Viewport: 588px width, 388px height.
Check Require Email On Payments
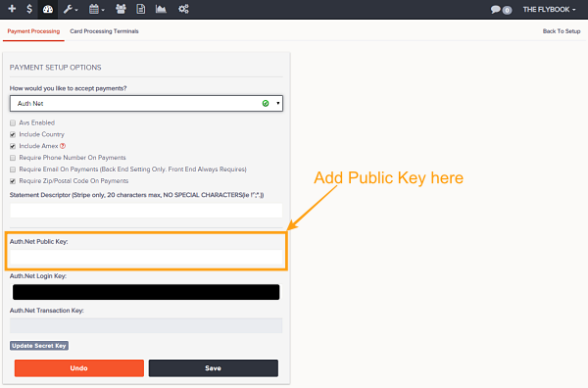[x=13, y=170]
